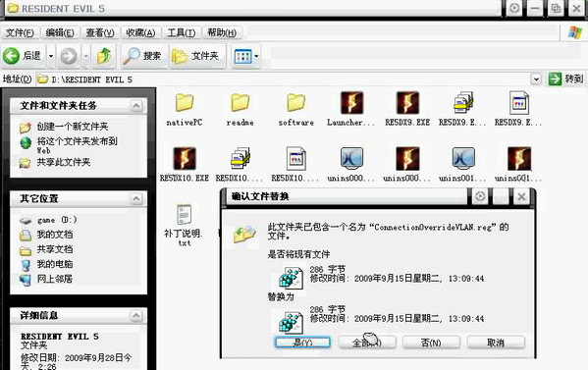Click the Back (后退) arrow icon
This screenshot has width=588, height=370.
(11, 56)
